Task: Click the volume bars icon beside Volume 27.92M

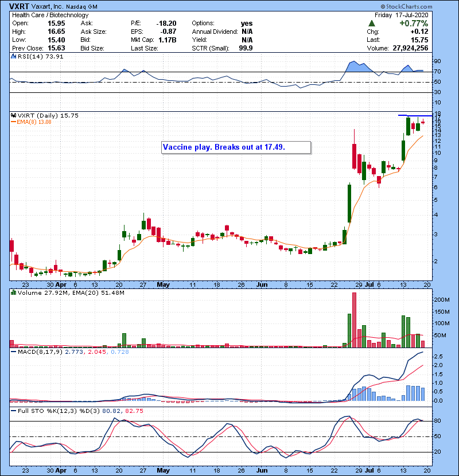Action: coord(13,292)
